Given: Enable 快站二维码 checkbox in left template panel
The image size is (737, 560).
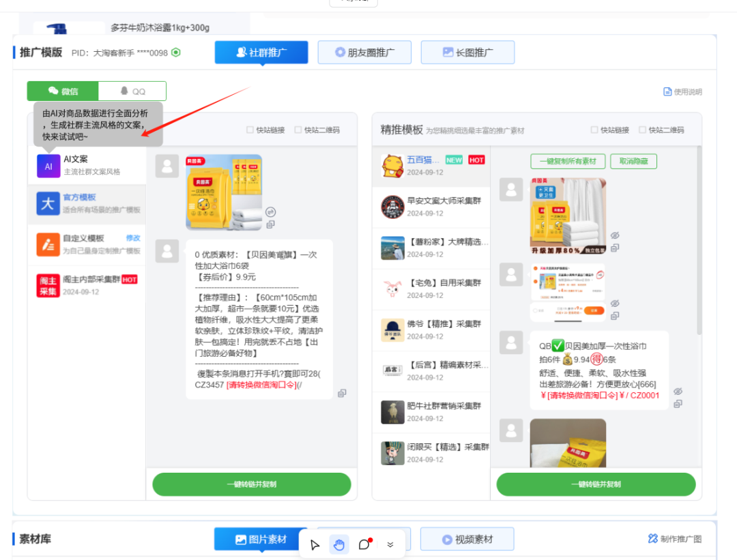Looking at the screenshot, I should [x=298, y=130].
